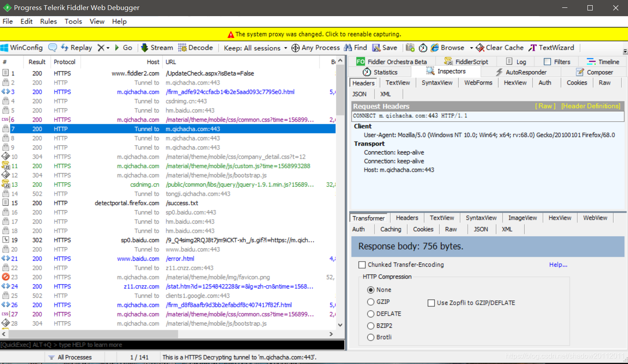The height and width of the screenshot is (364, 628).
Task: Click the FiddlerScript tab icon
Action: (x=448, y=61)
